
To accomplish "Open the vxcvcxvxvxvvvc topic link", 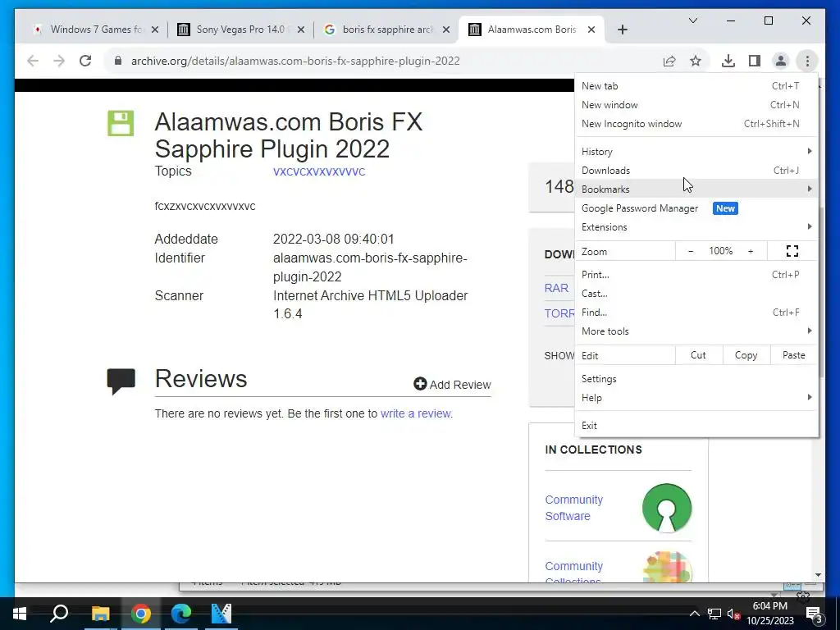I will [319, 171].
